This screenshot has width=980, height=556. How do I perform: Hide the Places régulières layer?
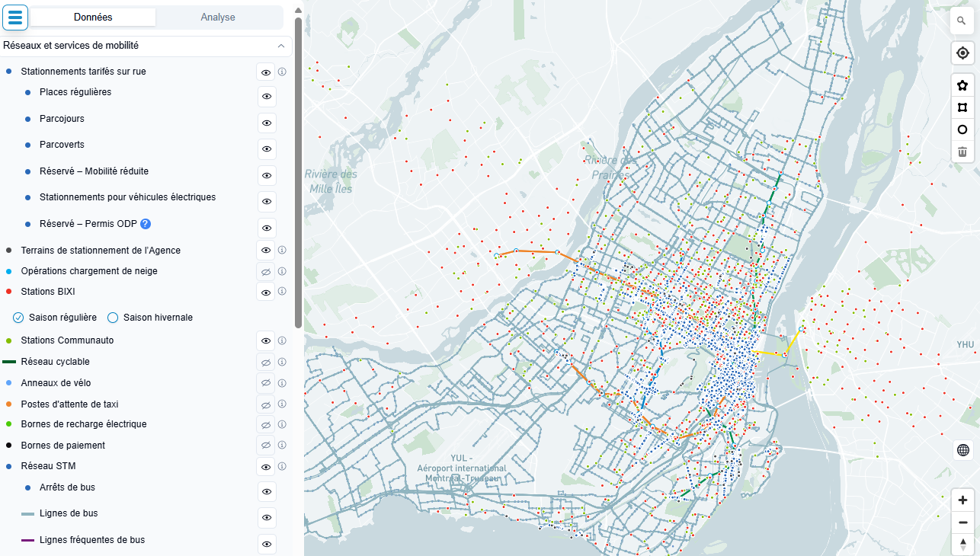pos(267,97)
